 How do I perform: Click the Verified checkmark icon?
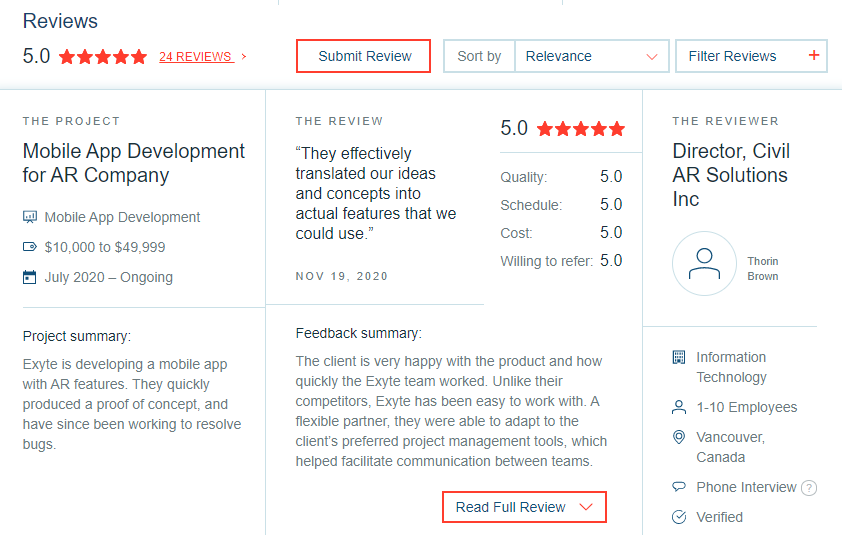pyautogui.click(x=679, y=517)
